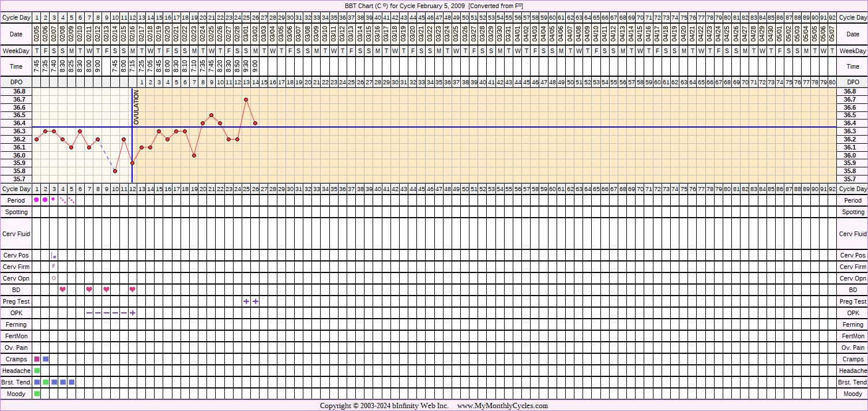This screenshot has width=868, height=411.
Task: Open the www.MyMonthlyCycles.com link
Action: tap(502, 406)
